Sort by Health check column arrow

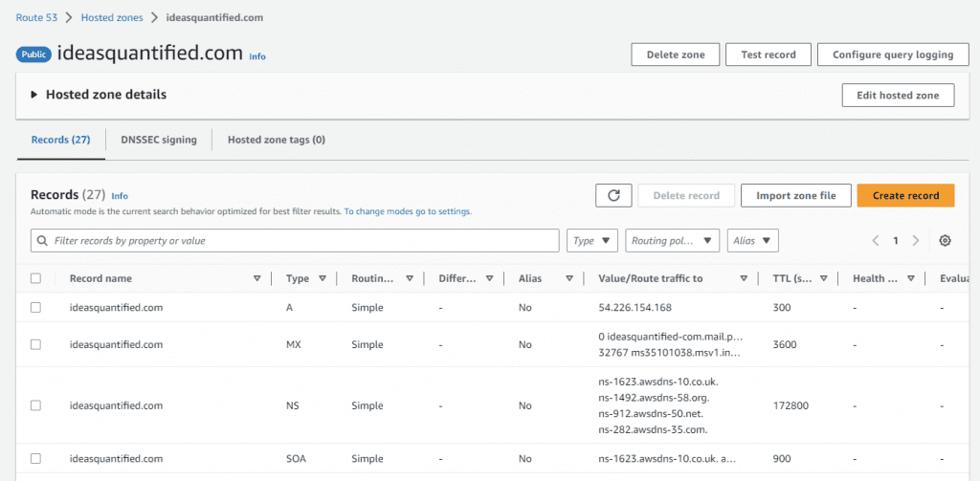pyautogui.click(x=911, y=278)
